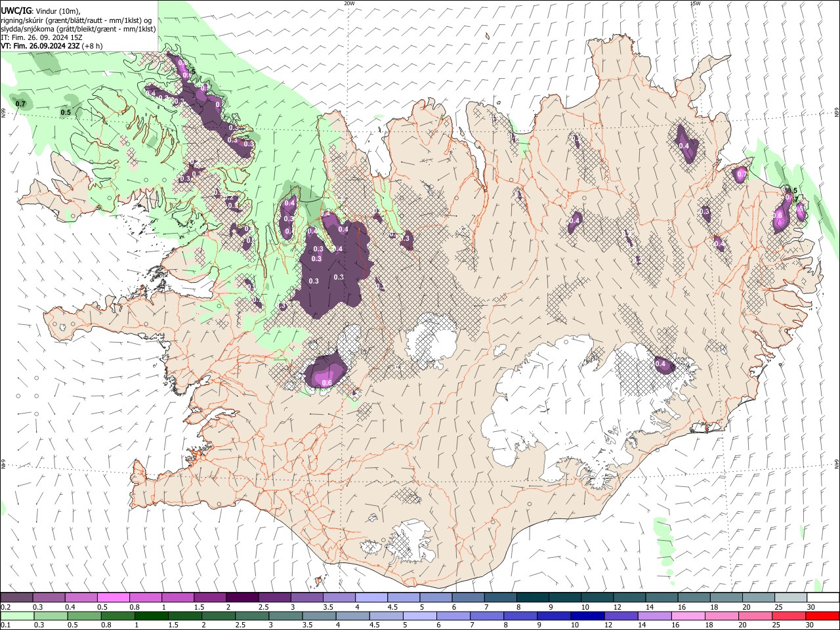Select the mauve 0.3 snow legend swatch
Screen dimensions: 840x630
coord(49,598)
